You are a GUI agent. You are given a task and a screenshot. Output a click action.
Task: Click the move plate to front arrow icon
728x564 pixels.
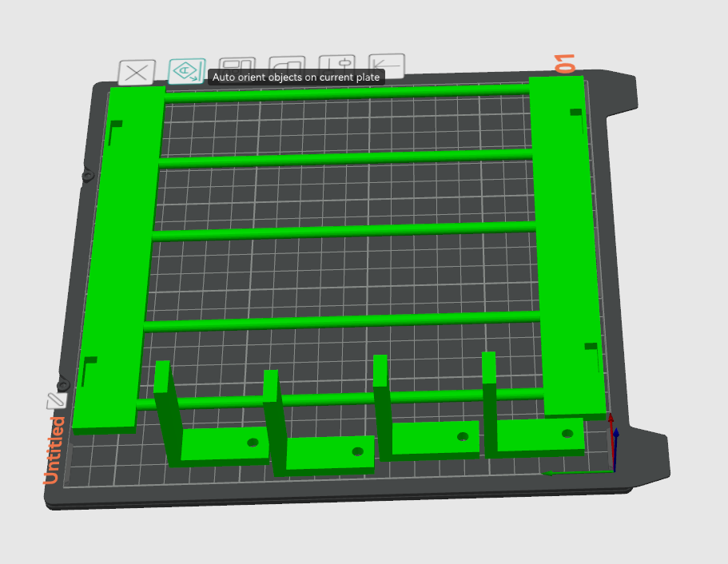(387, 66)
